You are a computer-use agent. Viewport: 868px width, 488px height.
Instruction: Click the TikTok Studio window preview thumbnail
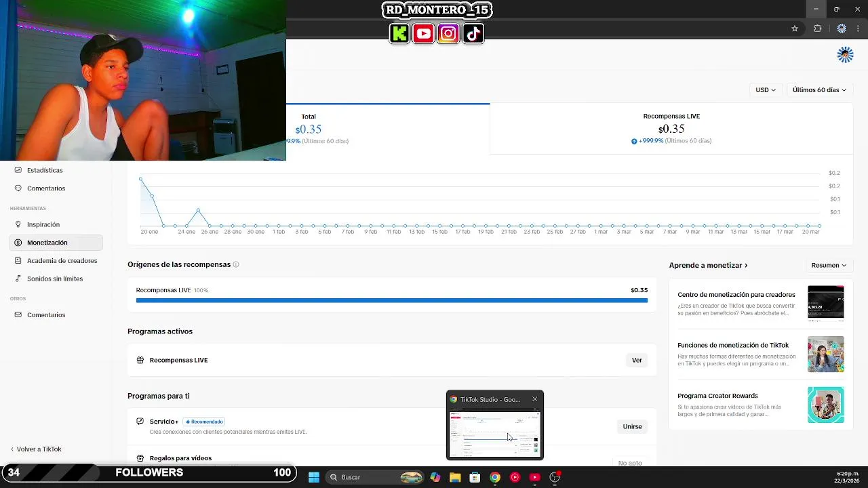[494, 434]
